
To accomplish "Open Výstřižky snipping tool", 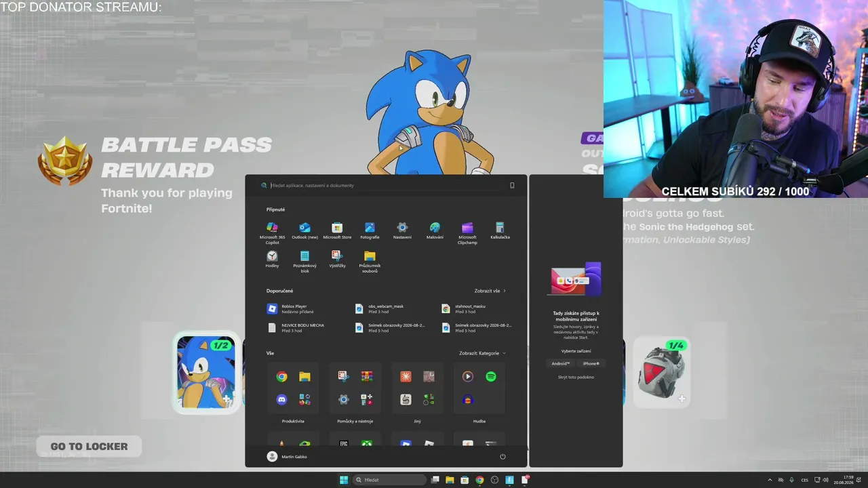I will click(337, 259).
